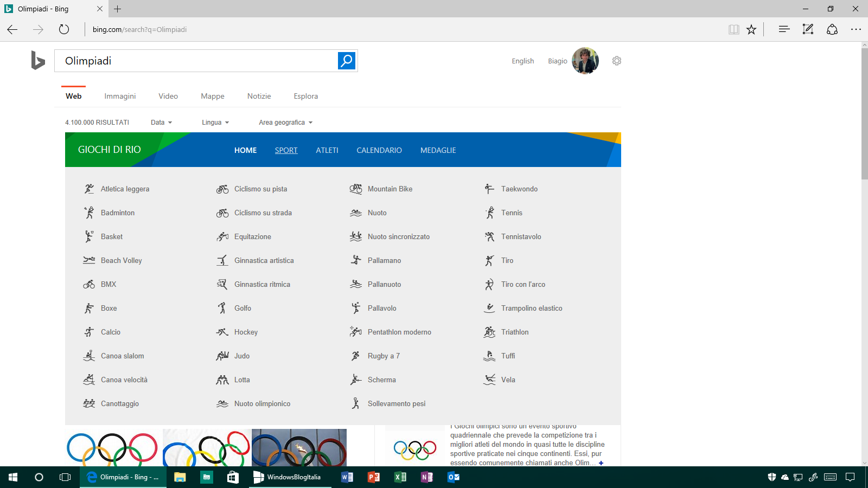Open Bing settings gear icon
The image size is (868, 488).
tap(617, 61)
